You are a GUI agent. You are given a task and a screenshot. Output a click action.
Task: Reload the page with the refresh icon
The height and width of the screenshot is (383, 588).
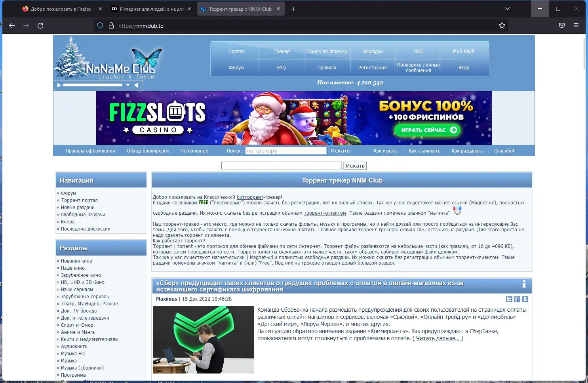click(x=40, y=26)
